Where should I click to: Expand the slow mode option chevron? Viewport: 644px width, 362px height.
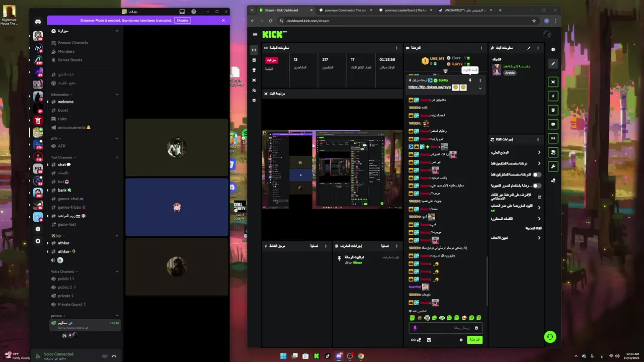(539, 152)
